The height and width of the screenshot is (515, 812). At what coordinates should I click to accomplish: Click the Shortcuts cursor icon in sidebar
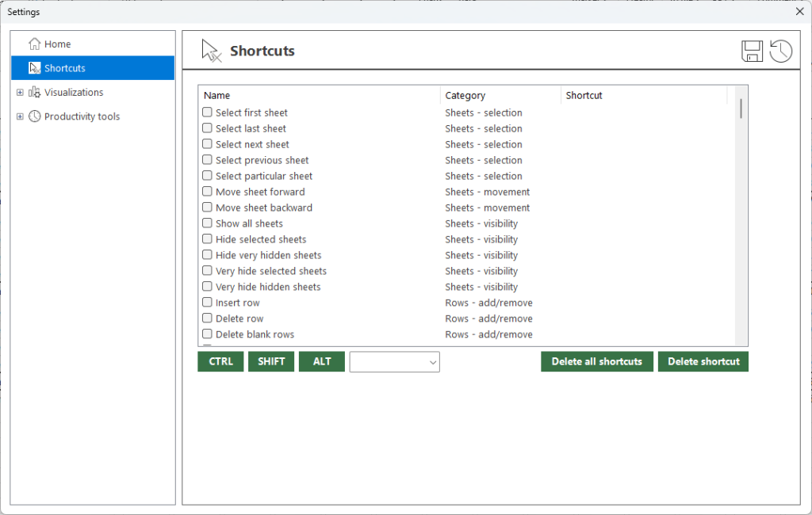[x=34, y=68]
